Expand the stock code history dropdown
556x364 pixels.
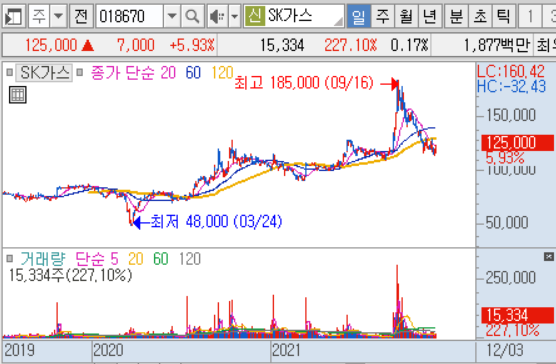coord(172,16)
